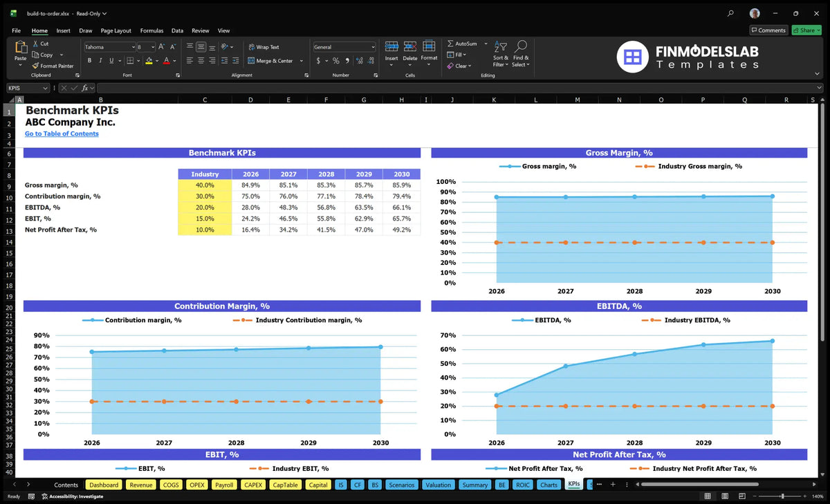Screen dimensions: 830x504
Task: Switch to Page Layout view in status bar
Action: (x=726, y=496)
